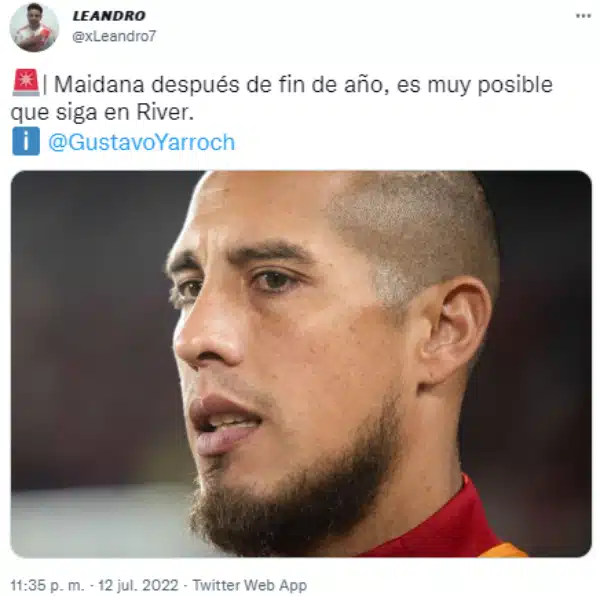Open the @GustavoYarroch mention link

141,142
